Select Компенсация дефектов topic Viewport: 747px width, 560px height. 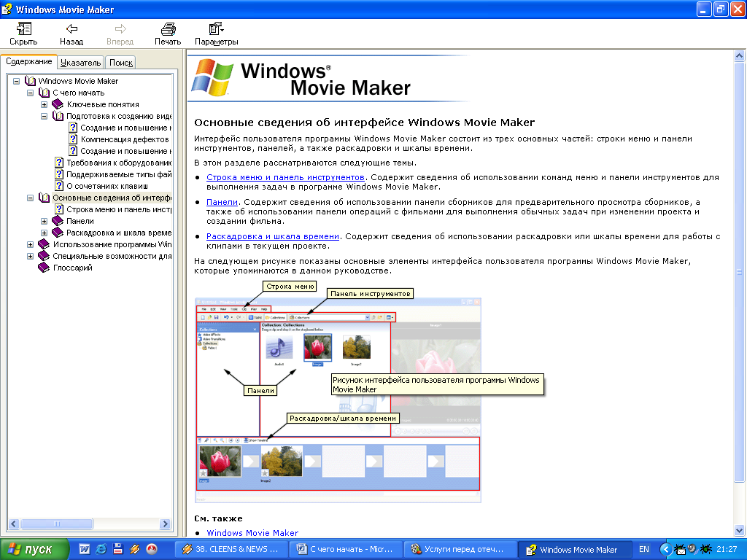(x=124, y=139)
